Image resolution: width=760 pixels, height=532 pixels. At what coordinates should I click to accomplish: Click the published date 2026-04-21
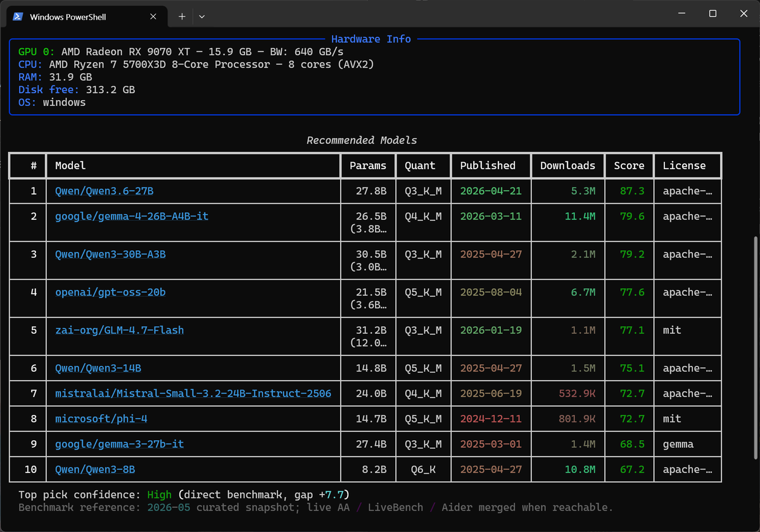pyautogui.click(x=491, y=191)
